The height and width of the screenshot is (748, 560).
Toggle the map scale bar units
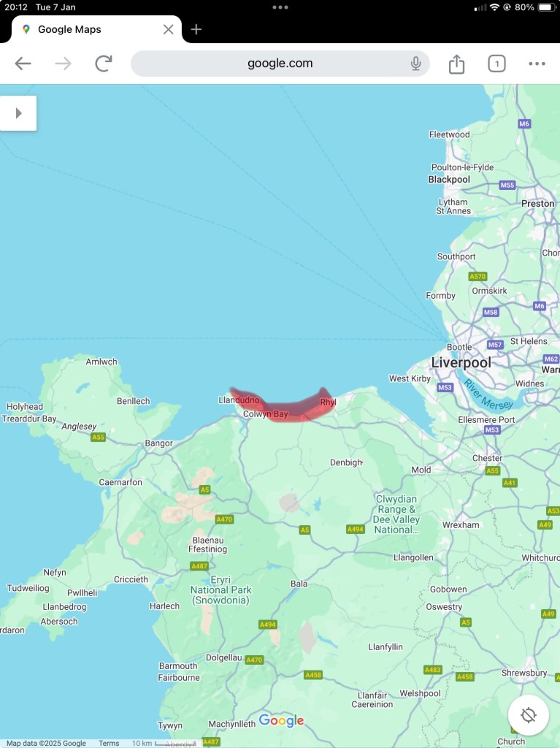coord(162,743)
